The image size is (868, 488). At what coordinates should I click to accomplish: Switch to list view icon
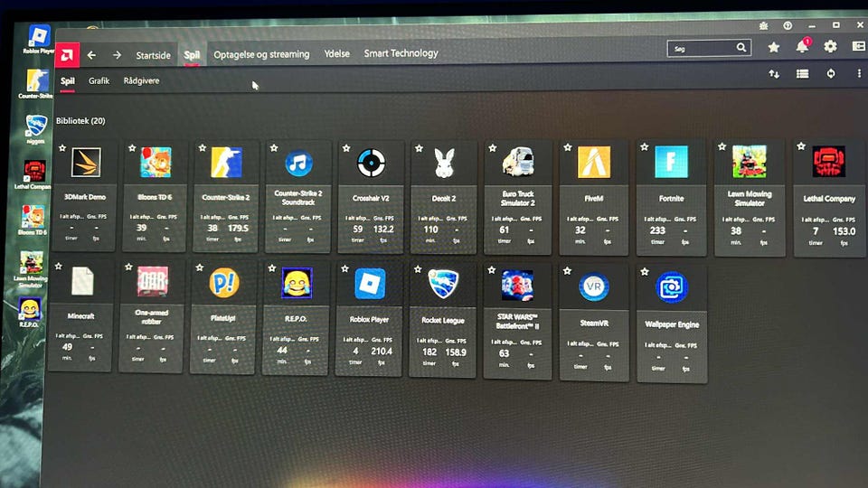point(802,73)
